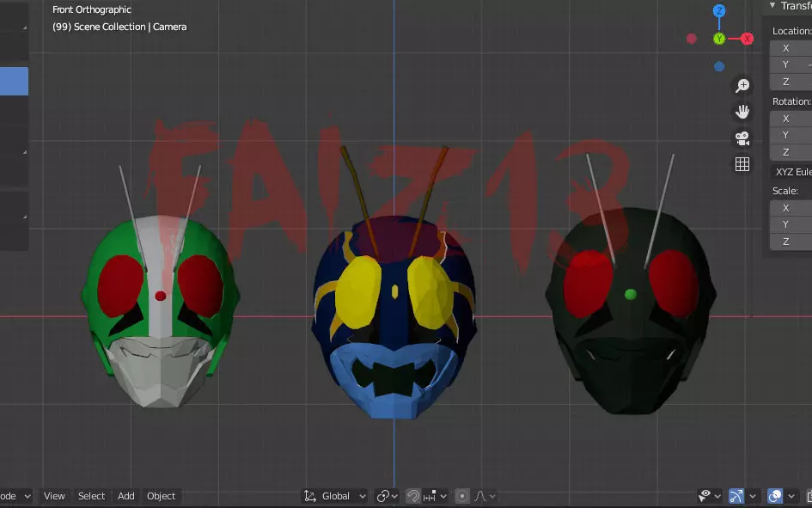Click the Rotation Y field
The height and width of the screenshot is (508, 812).
[791, 135]
